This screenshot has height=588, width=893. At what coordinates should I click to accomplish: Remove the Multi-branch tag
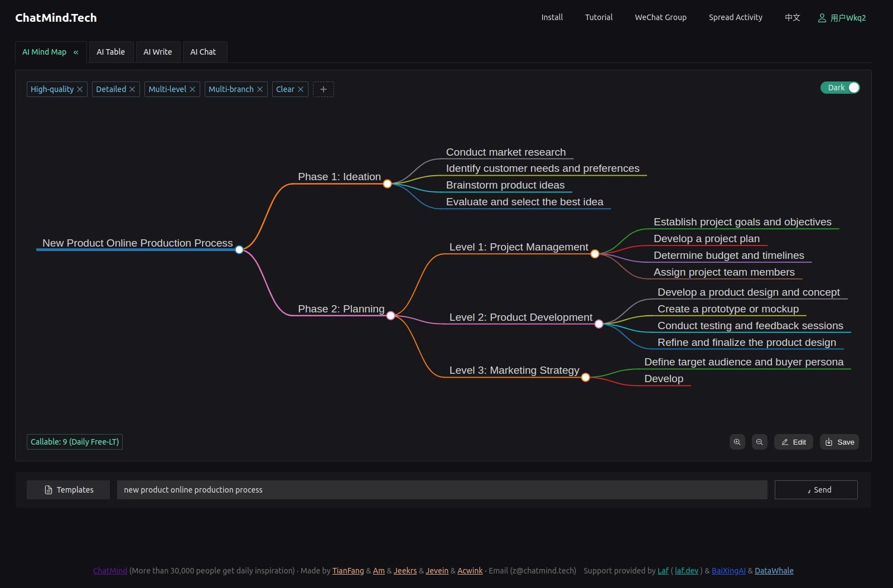(260, 89)
